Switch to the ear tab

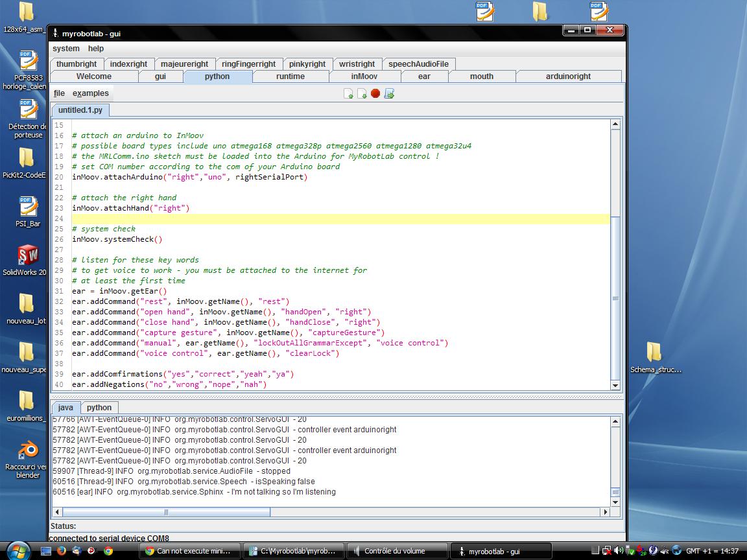(425, 76)
